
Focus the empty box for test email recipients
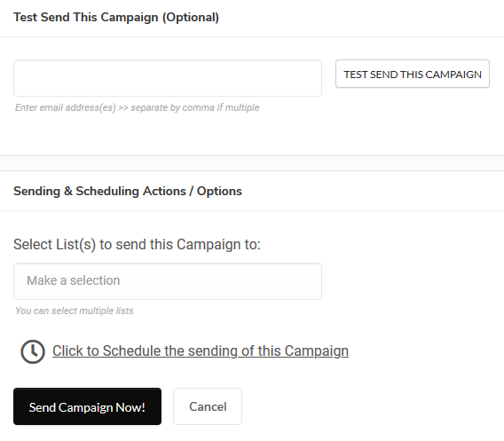(168, 78)
